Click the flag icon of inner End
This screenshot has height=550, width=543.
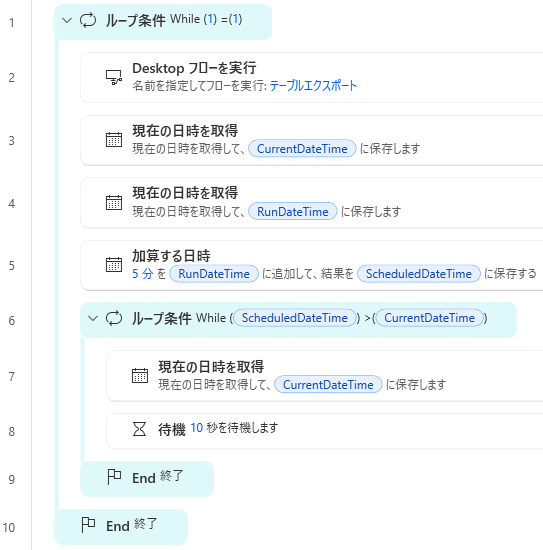(x=114, y=477)
